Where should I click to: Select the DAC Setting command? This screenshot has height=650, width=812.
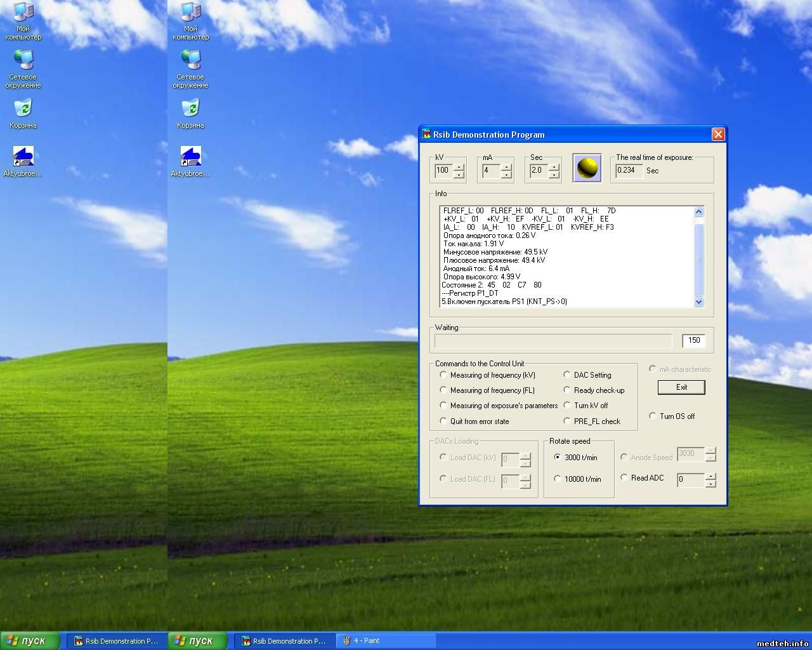click(x=567, y=375)
